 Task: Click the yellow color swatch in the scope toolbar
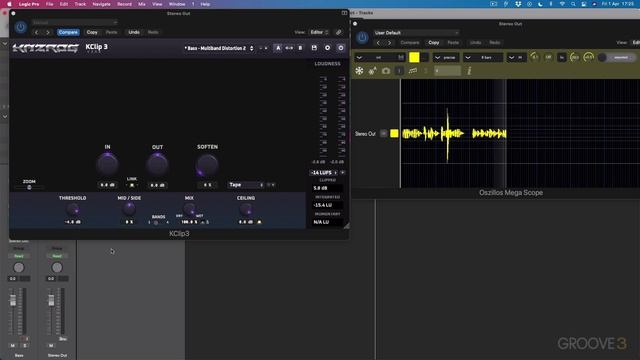(414, 57)
